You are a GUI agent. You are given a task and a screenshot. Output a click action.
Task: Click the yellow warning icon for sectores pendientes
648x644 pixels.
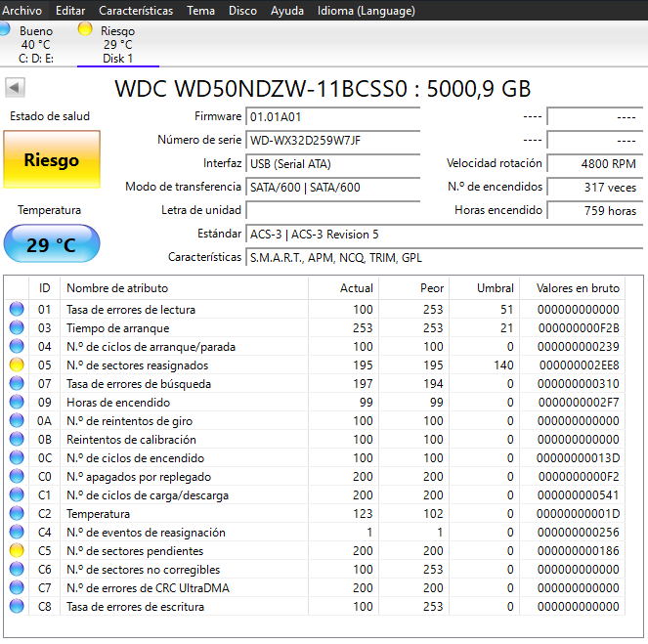(17, 550)
